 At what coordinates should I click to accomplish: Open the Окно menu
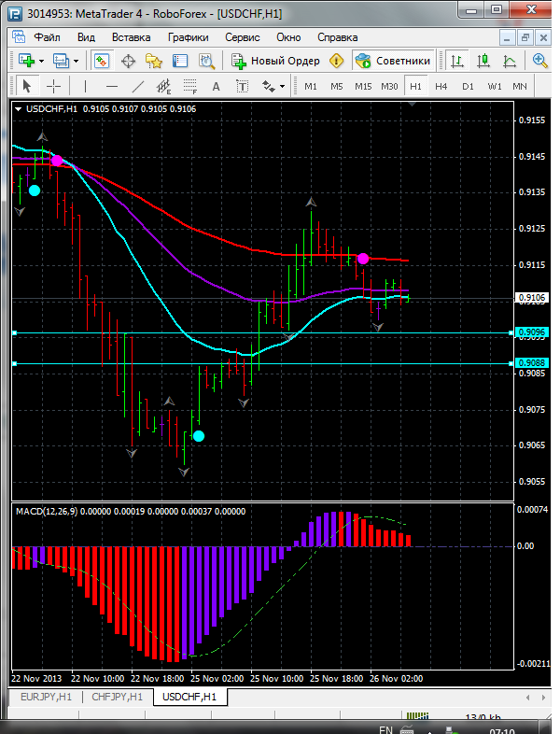coord(288,37)
